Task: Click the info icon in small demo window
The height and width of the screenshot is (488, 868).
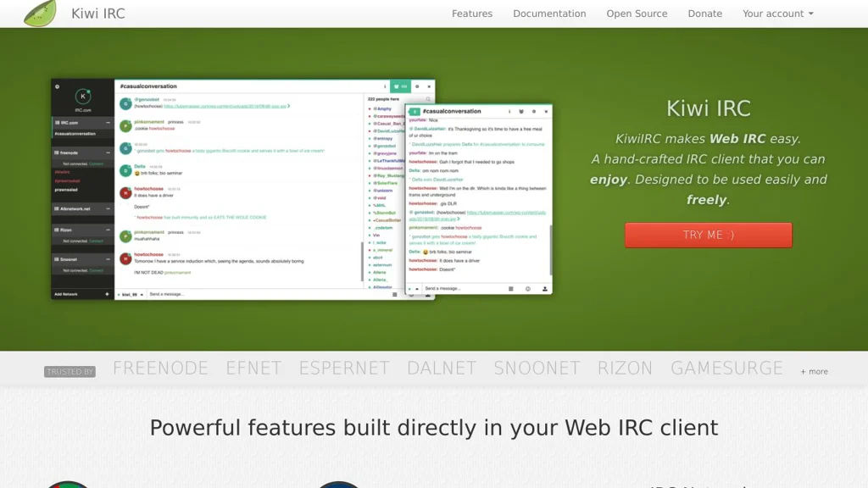Action: (x=509, y=111)
